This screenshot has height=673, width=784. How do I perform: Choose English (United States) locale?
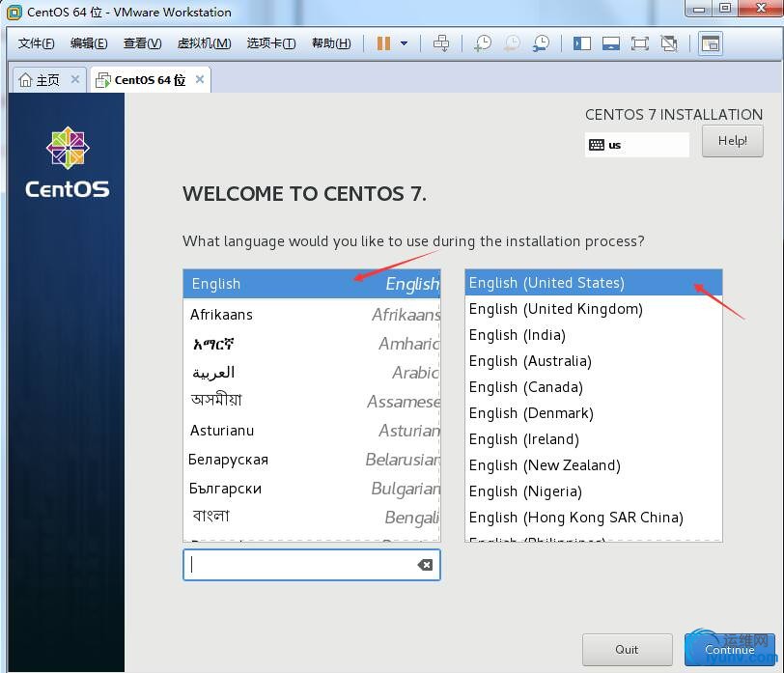(x=594, y=283)
